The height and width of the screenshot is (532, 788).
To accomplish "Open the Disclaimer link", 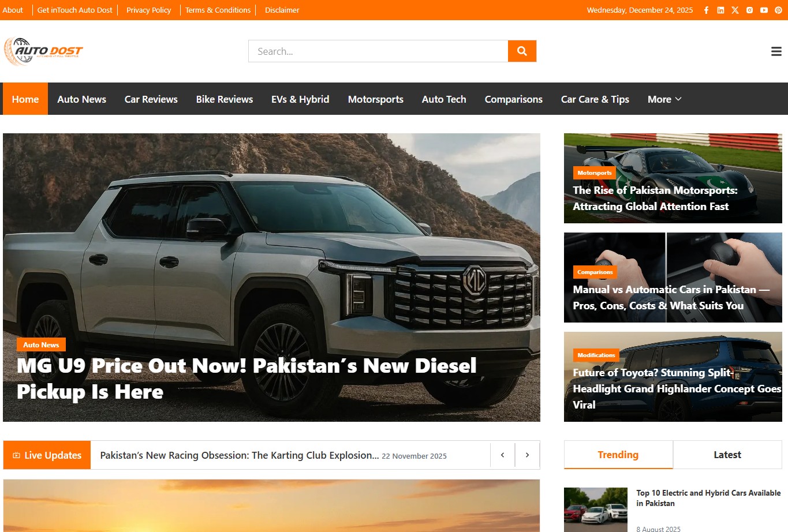I will click(282, 10).
